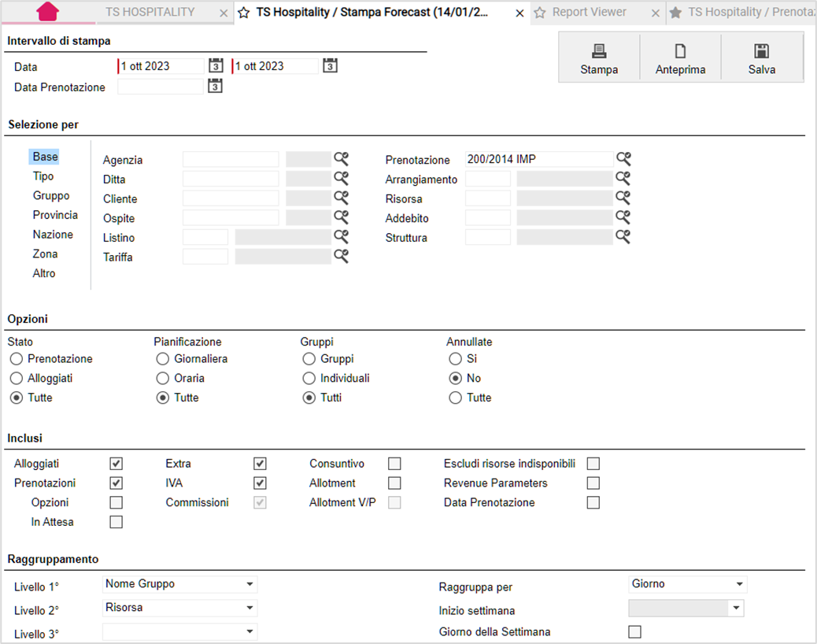Open the empty Livello 3° dropdown
817x644 pixels.
point(179,631)
